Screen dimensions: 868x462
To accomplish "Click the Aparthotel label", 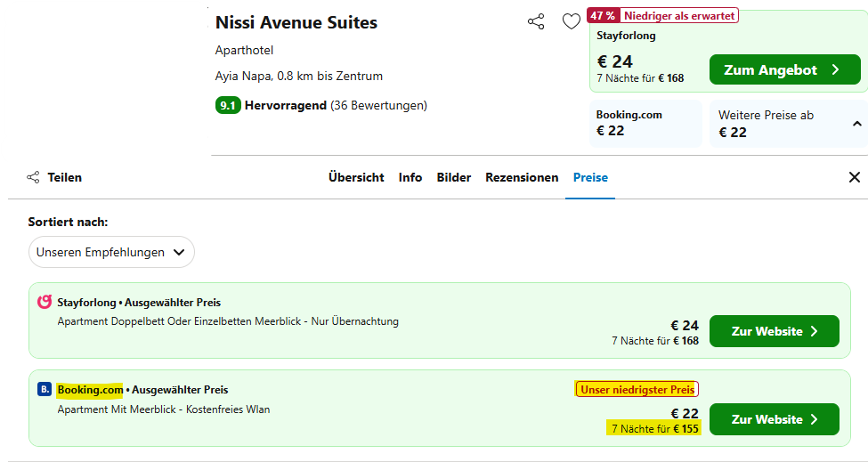I will [244, 51].
